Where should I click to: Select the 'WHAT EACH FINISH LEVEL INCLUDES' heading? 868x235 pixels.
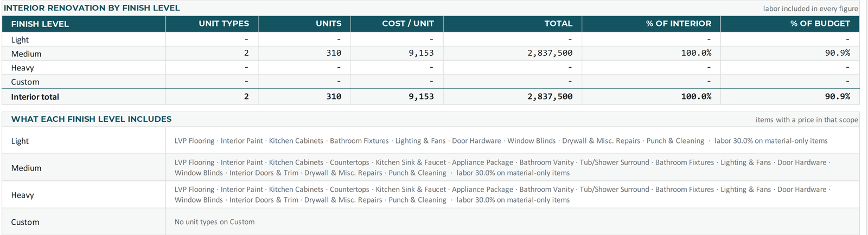(91, 119)
